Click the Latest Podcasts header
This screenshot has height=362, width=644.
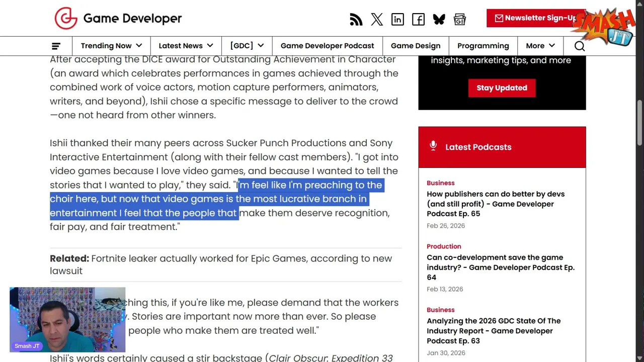point(502,147)
